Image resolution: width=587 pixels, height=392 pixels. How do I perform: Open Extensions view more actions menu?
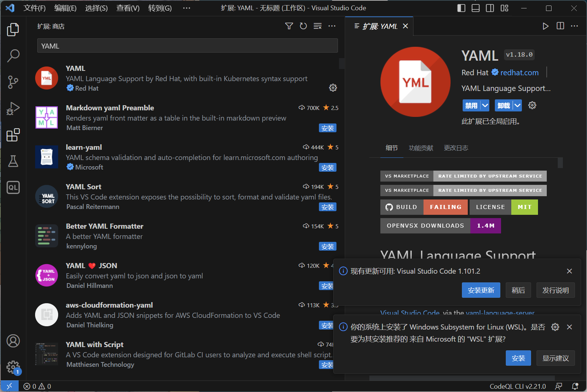[332, 26]
